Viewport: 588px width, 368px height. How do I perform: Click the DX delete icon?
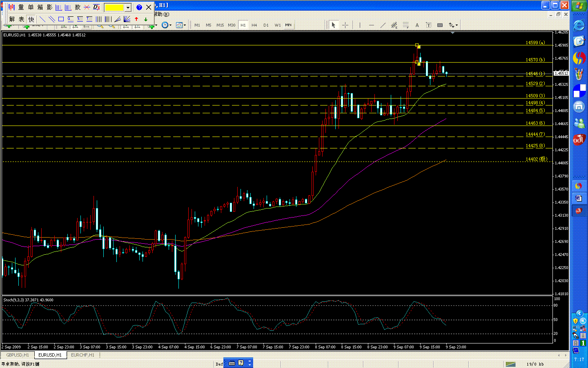coord(96,7)
